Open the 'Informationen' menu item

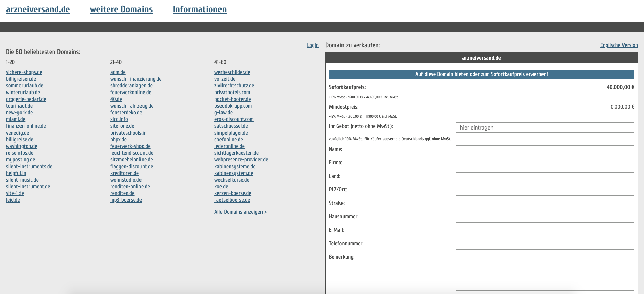tap(200, 9)
